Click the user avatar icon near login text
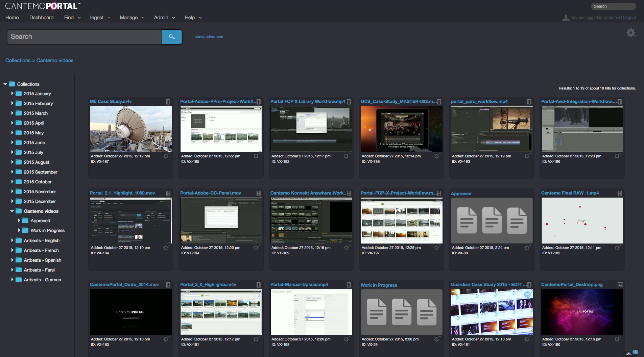Viewport: 644px width, 357px height. (x=566, y=18)
